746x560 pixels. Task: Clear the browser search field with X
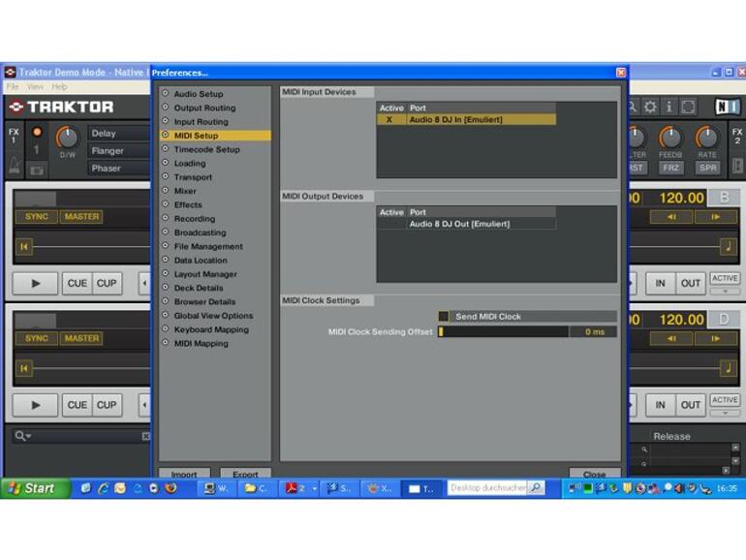point(146,436)
